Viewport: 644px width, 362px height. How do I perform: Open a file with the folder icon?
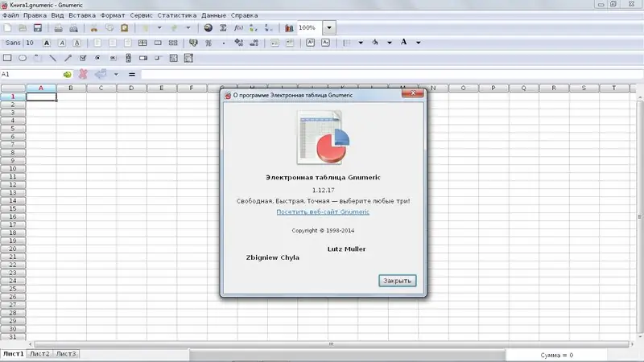pos(23,28)
